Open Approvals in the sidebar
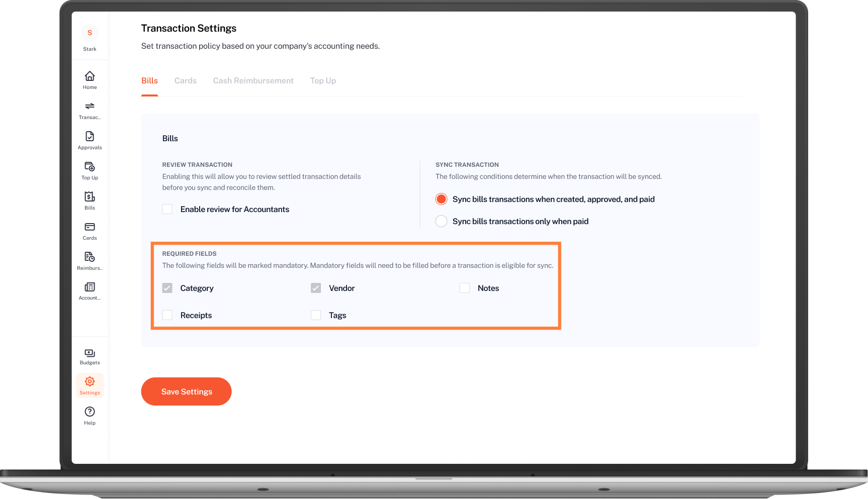The height and width of the screenshot is (499, 868). pos(90,140)
